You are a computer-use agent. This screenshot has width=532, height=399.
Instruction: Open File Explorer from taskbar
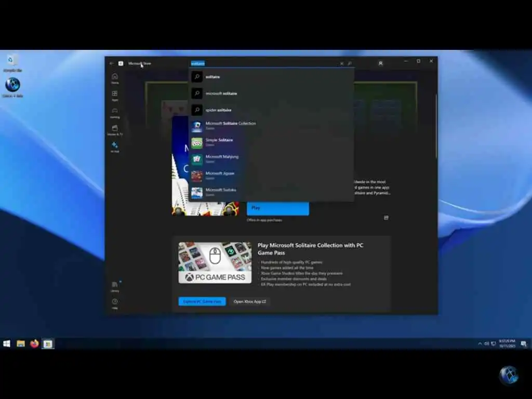coord(21,344)
